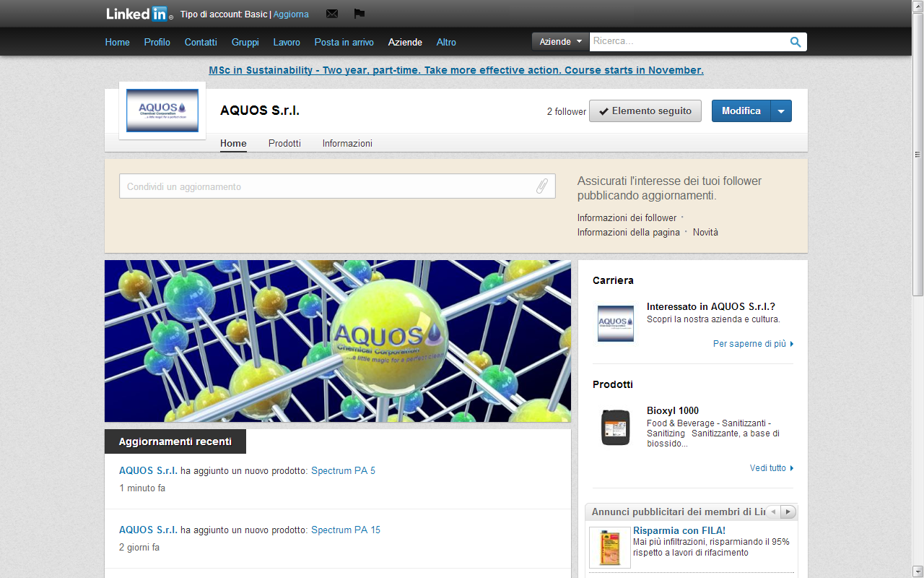
Task: Go to next member ad arrow
Action: (x=788, y=512)
